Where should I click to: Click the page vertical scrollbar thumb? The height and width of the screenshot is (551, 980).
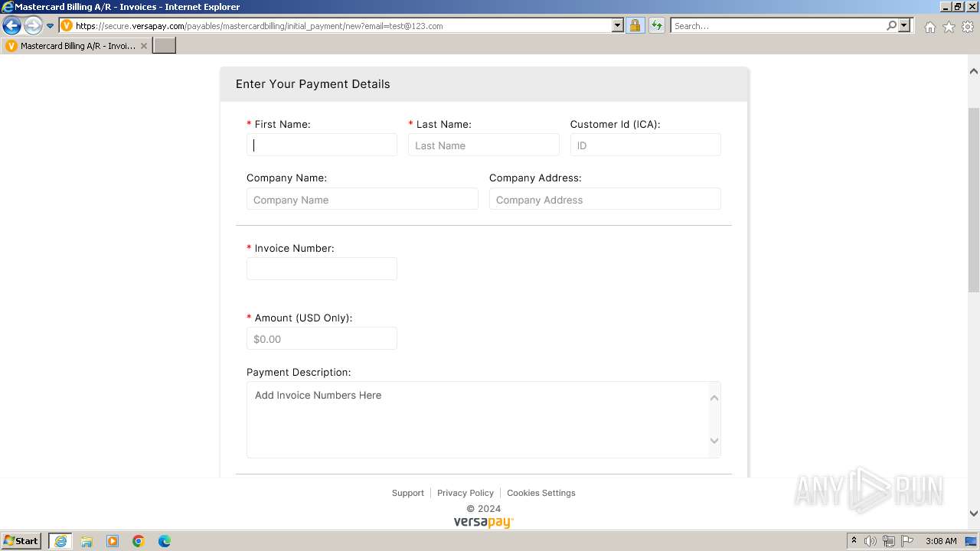tap(974, 200)
